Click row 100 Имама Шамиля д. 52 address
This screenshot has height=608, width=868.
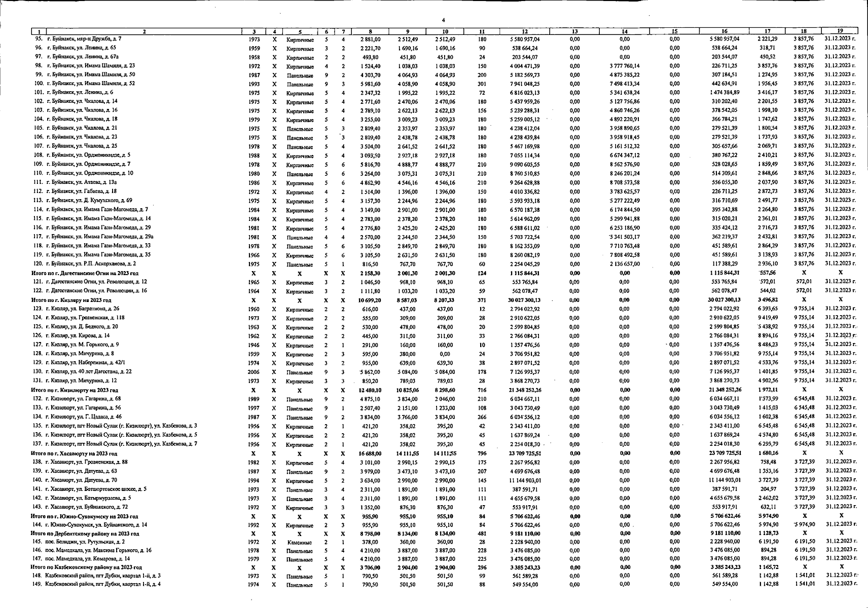coord(91,83)
